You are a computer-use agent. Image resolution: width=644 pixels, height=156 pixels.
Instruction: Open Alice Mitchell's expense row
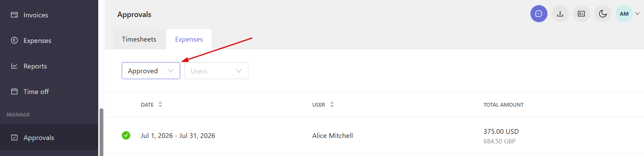point(374,136)
